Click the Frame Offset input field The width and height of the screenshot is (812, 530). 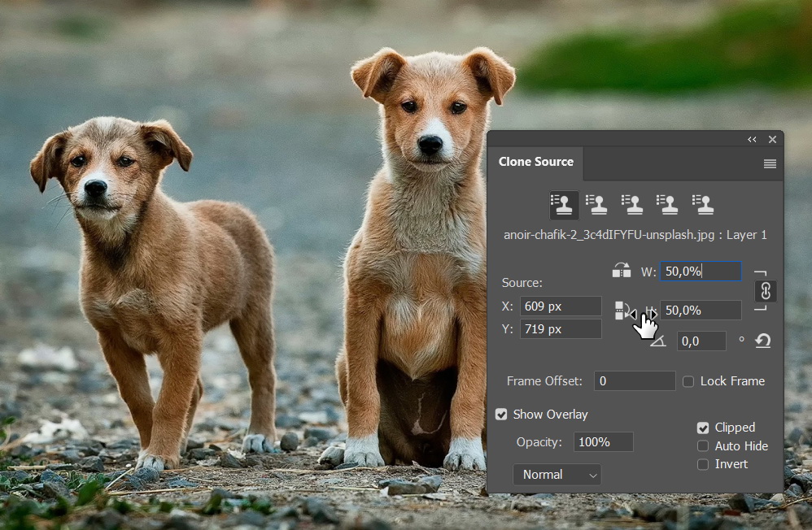[x=635, y=381]
